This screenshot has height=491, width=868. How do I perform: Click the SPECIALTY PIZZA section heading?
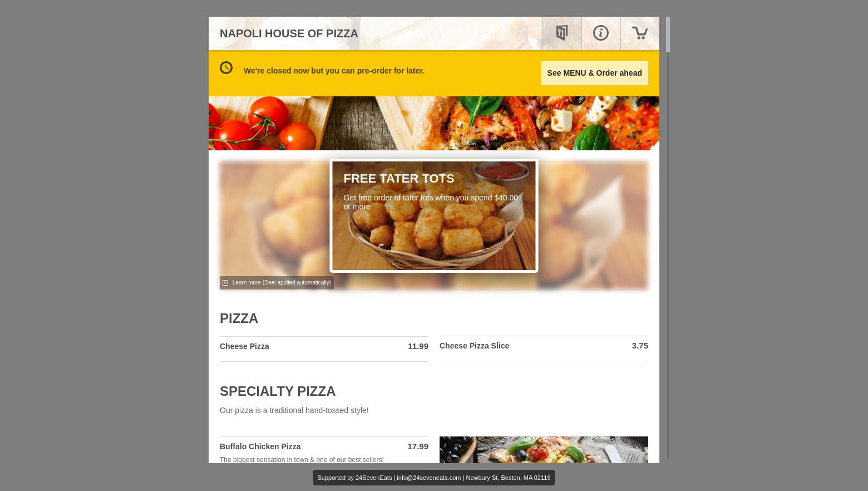click(278, 391)
